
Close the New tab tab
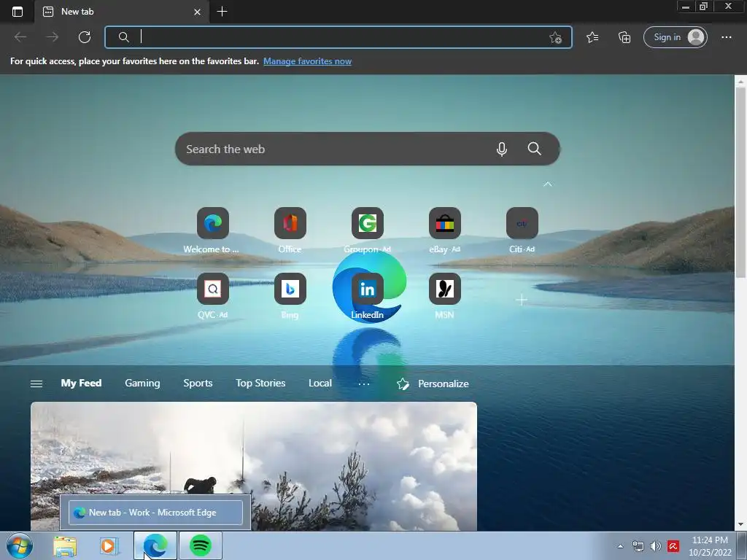(197, 12)
